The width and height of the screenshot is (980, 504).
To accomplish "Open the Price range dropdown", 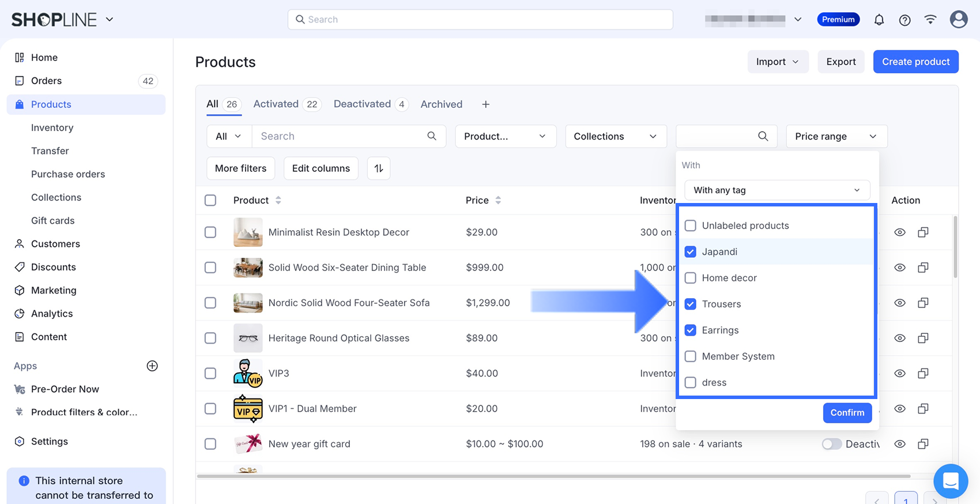I will [836, 137].
